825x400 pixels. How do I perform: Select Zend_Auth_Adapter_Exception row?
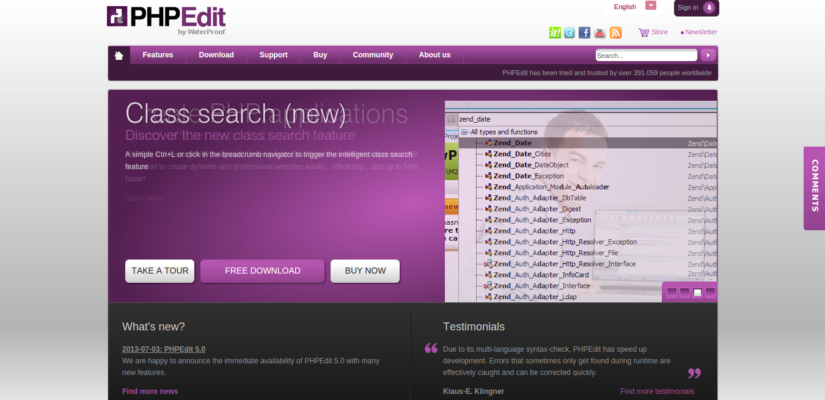coord(588,220)
